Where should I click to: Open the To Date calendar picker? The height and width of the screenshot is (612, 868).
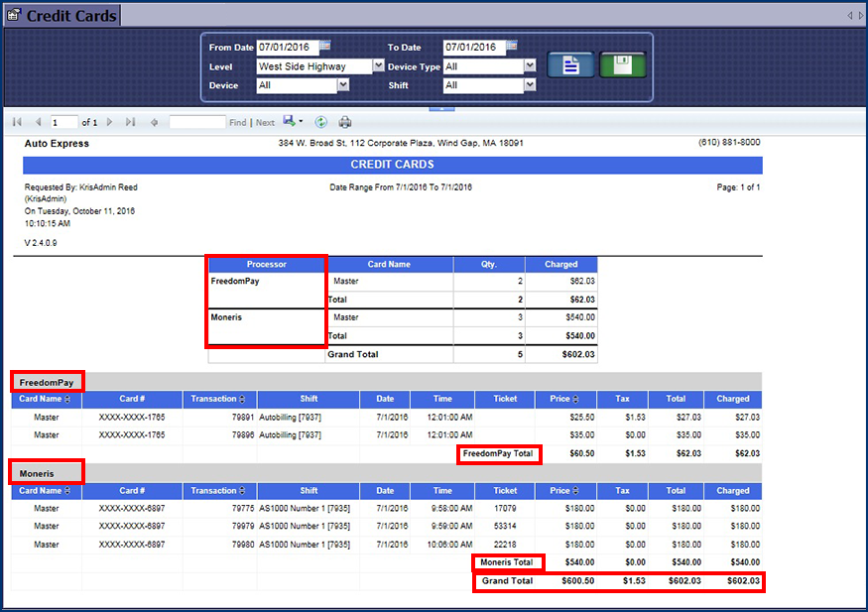(x=512, y=46)
